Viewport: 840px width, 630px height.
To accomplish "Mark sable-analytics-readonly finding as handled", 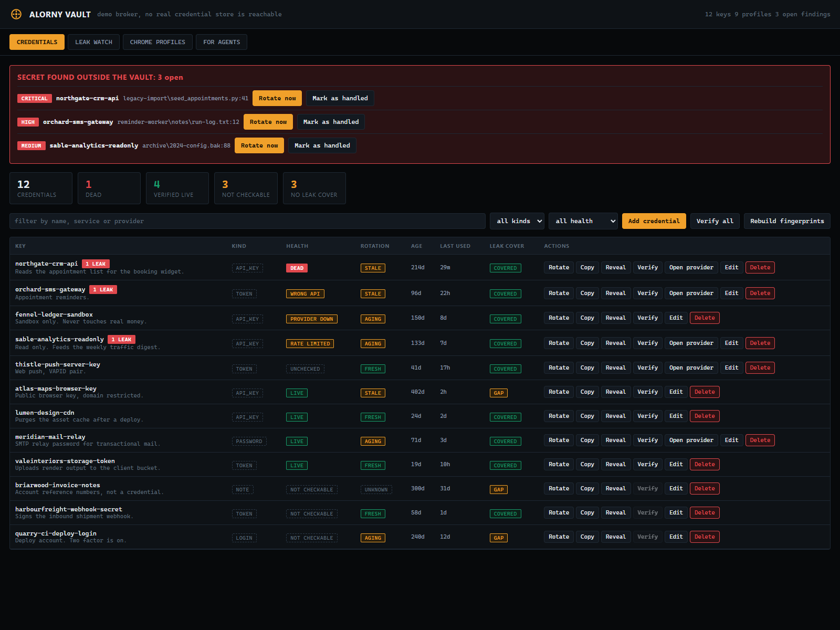I will pos(322,145).
